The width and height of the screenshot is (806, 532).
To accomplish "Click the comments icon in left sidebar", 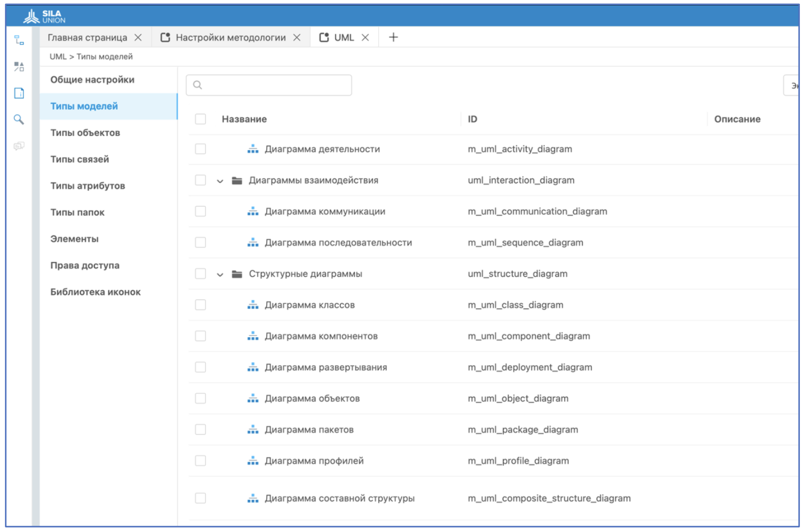I will click(19, 146).
